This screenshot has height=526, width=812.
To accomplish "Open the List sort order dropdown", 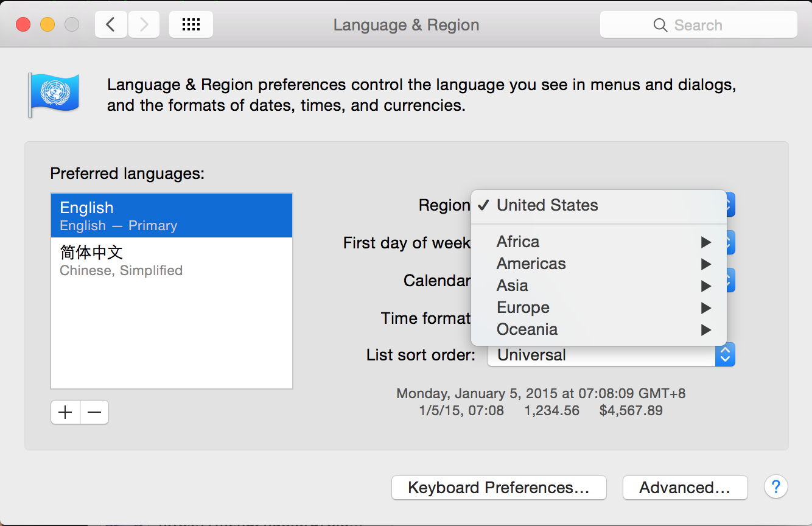I will click(x=611, y=355).
